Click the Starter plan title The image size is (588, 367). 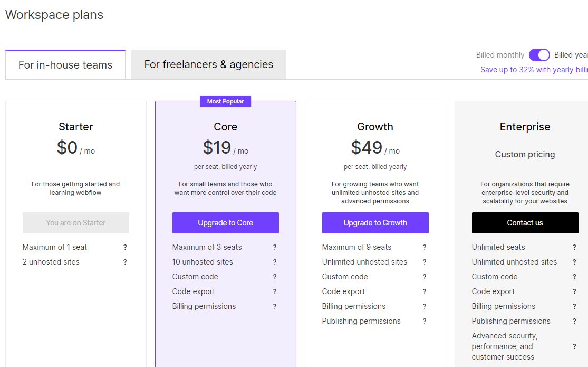coord(76,127)
